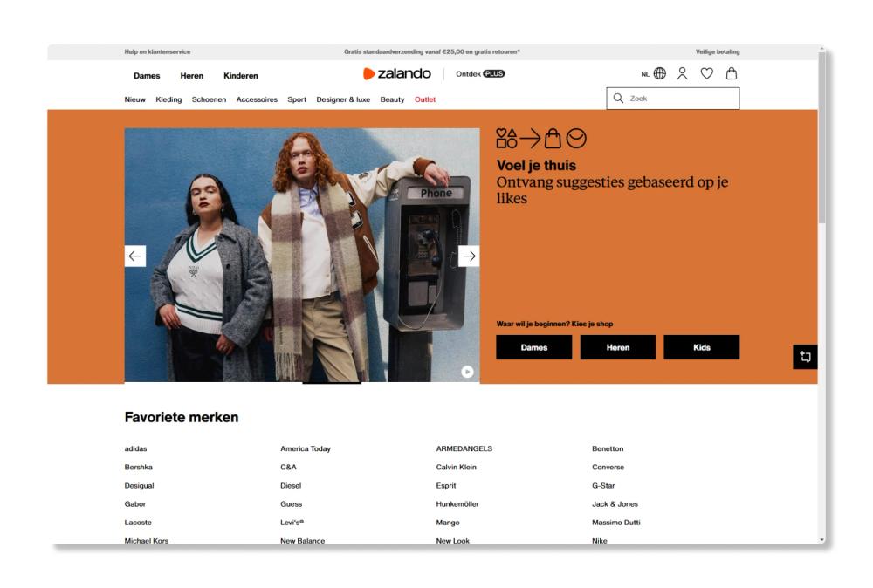The width and height of the screenshot is (873, 588).
Task: Open the Bershka brand link
Action: 138,467
